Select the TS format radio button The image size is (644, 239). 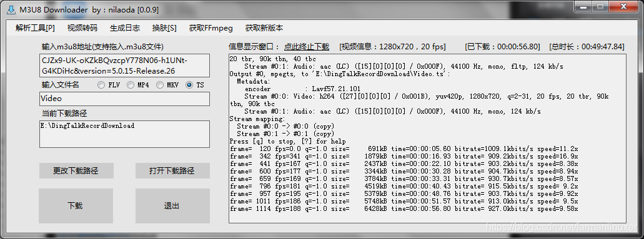tap(189, 85)
